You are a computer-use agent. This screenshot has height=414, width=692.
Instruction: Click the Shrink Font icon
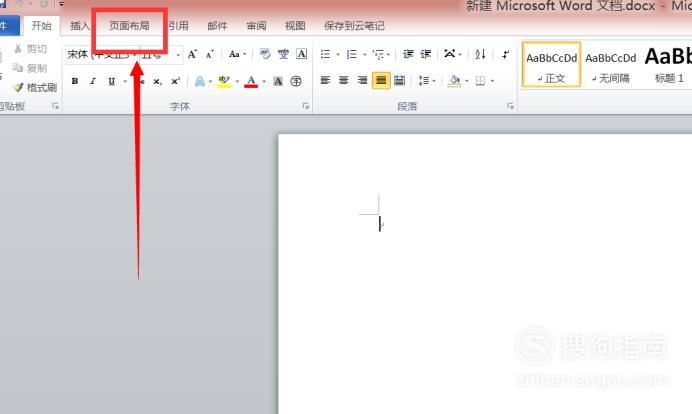[210, 54]
